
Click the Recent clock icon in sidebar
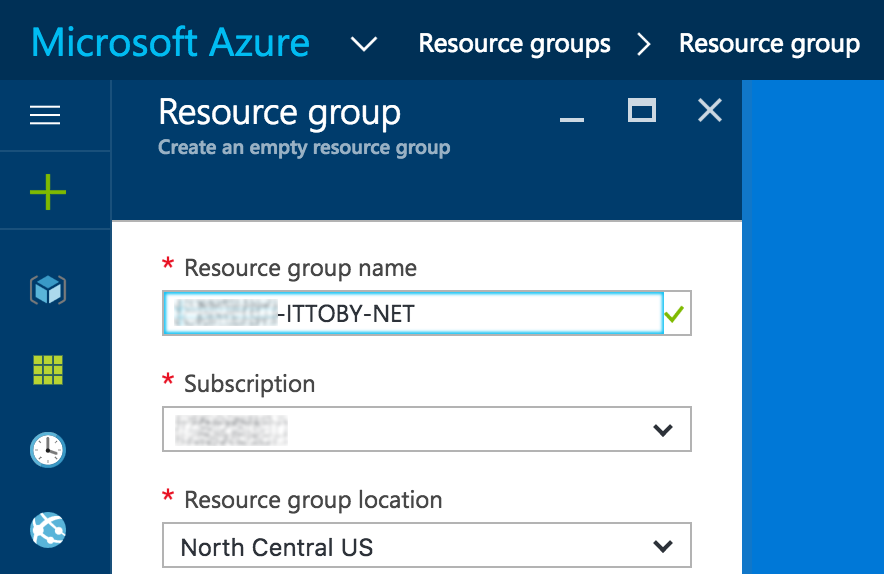coord(47,450)
